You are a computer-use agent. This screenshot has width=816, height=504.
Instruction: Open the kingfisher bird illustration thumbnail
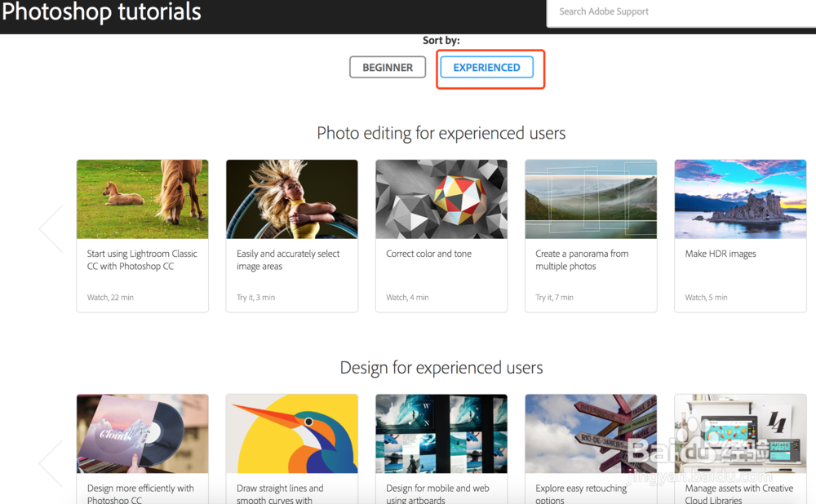point(292,434)
